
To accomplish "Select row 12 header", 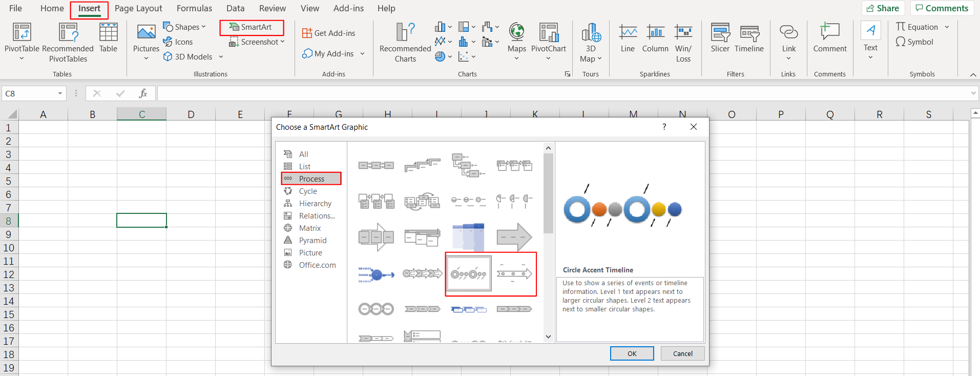I will click(9, 274).
